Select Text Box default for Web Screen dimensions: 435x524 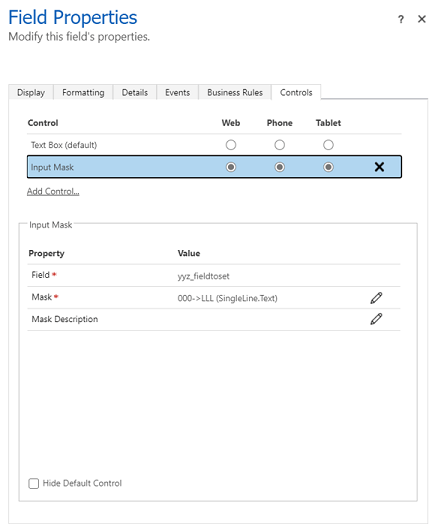[x=231, y=145]
